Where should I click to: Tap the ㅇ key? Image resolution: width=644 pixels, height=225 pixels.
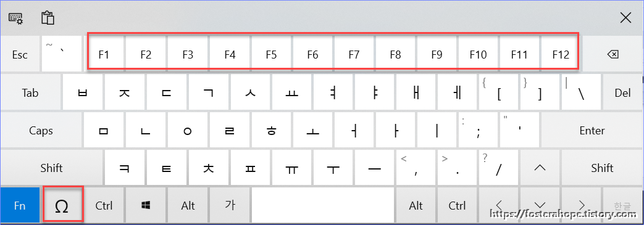point(187,130)
